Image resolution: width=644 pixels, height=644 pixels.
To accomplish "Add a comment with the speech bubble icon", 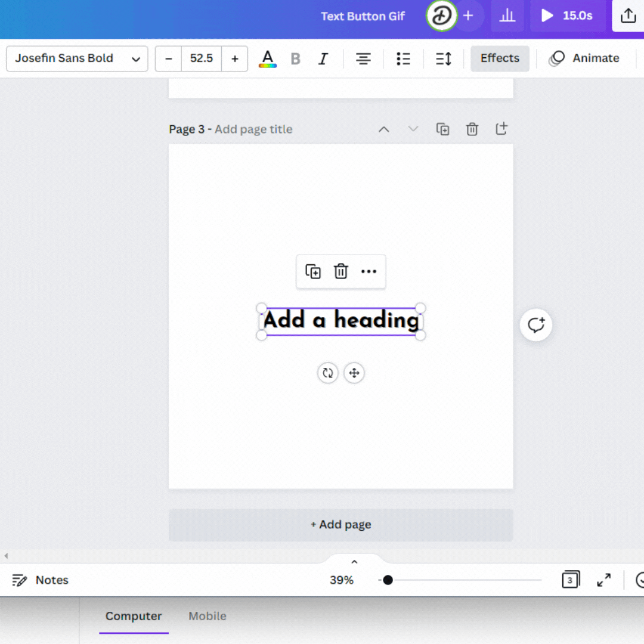I will [x=535, y=325].
